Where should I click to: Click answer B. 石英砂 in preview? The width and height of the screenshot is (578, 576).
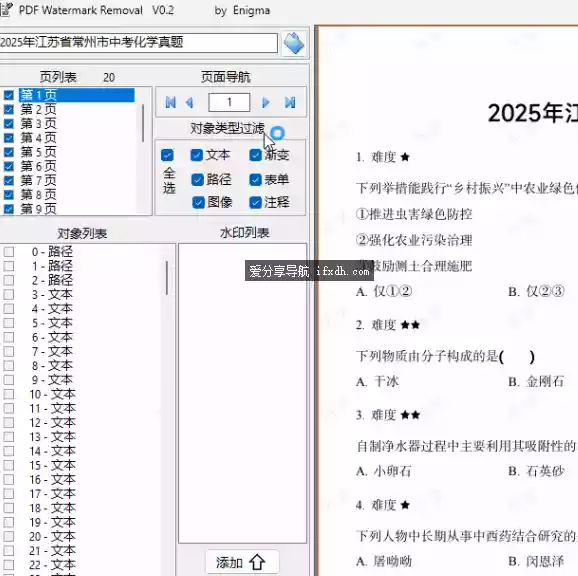[536, 471]
